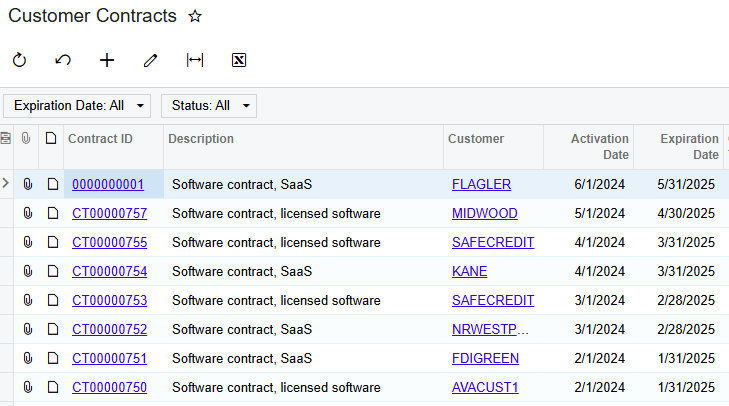
Task: Select activation date cell of CT00000752
Action: click(589, 329)
